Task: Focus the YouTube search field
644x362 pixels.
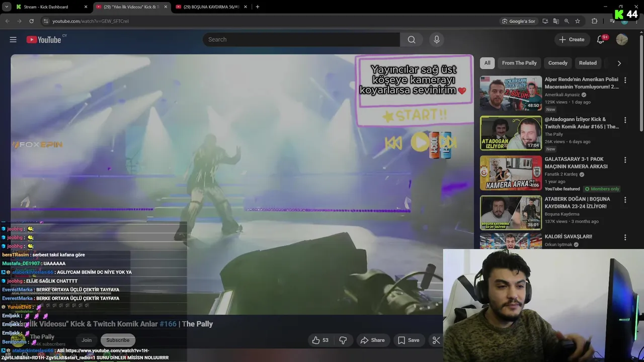Action: [301, 40]
